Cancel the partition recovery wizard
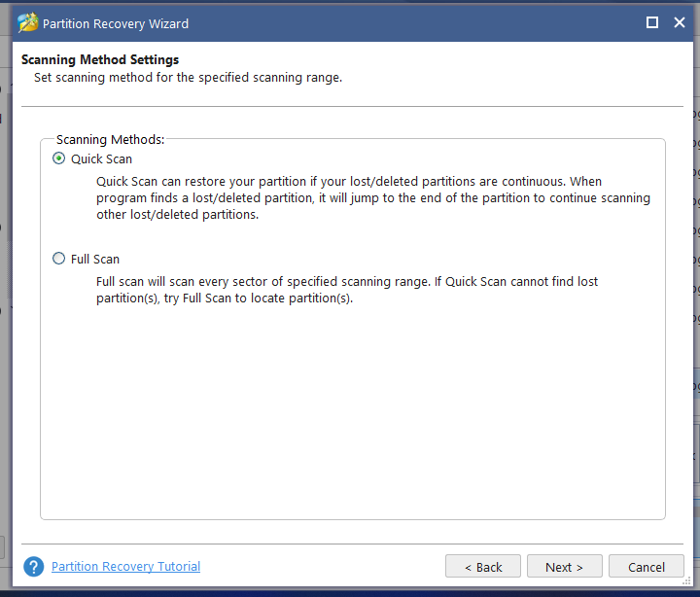The width and height of the screenshot is (700, 597). (x=646, y=567)
